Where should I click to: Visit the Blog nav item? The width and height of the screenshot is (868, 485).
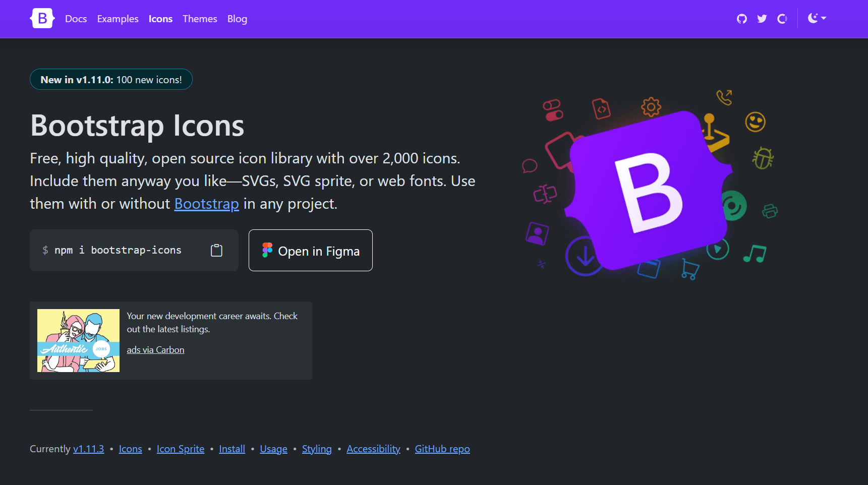237,19
